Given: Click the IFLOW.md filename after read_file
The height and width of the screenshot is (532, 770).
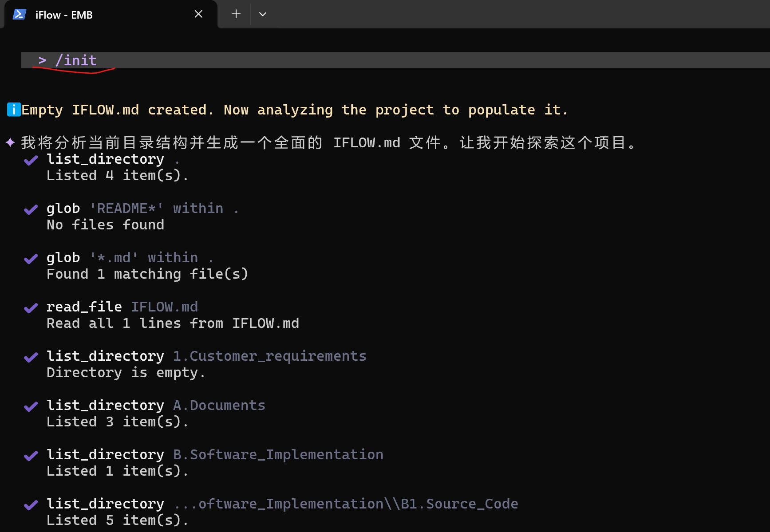Looking at the screenshot, I should 165,307.
